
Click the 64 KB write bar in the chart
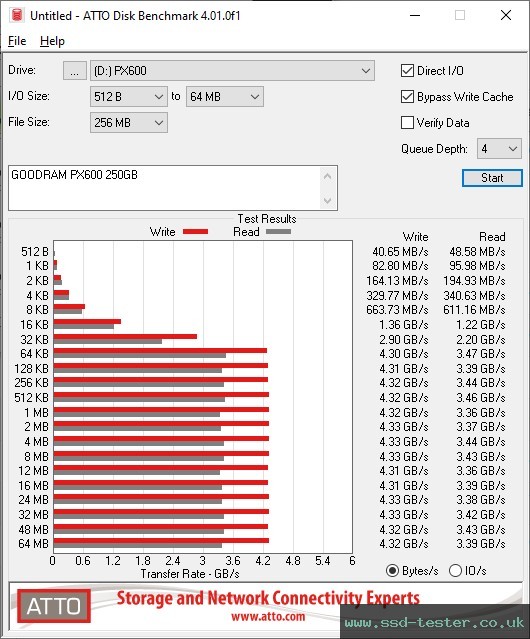pyautogui.click(x=160, y=350)
